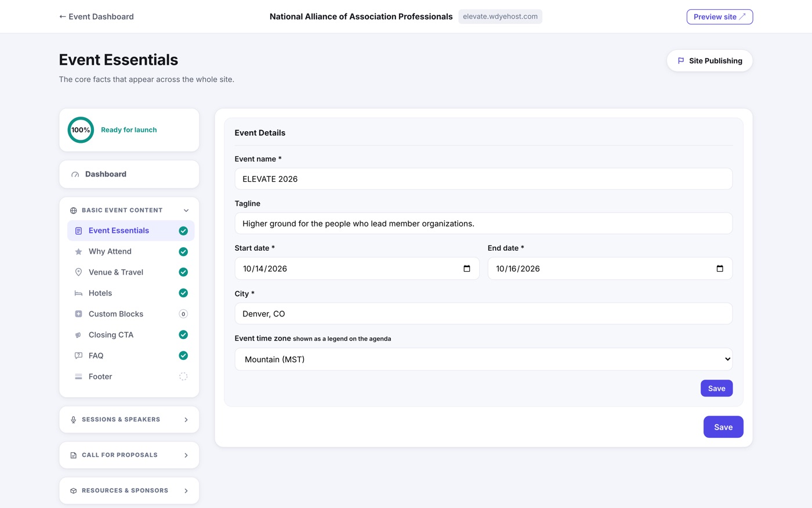
Task: Click the green checkmark beside Closing CTA
Action: pos(183,335)
